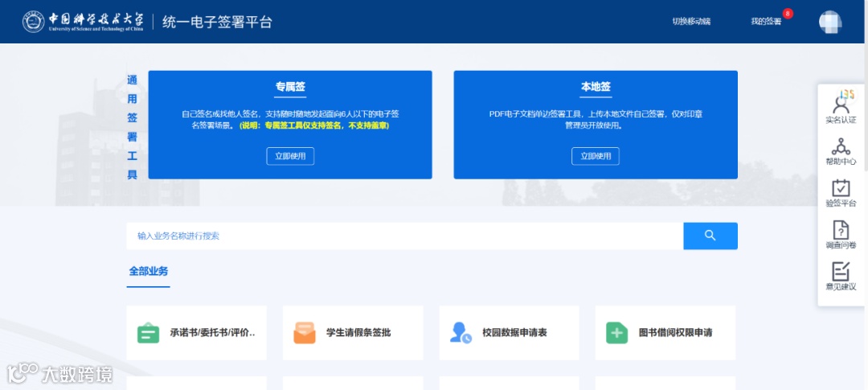Open the 图书借阅权限申请 card title
Viewport: 868px width, 390px height.
pos(675,333)
